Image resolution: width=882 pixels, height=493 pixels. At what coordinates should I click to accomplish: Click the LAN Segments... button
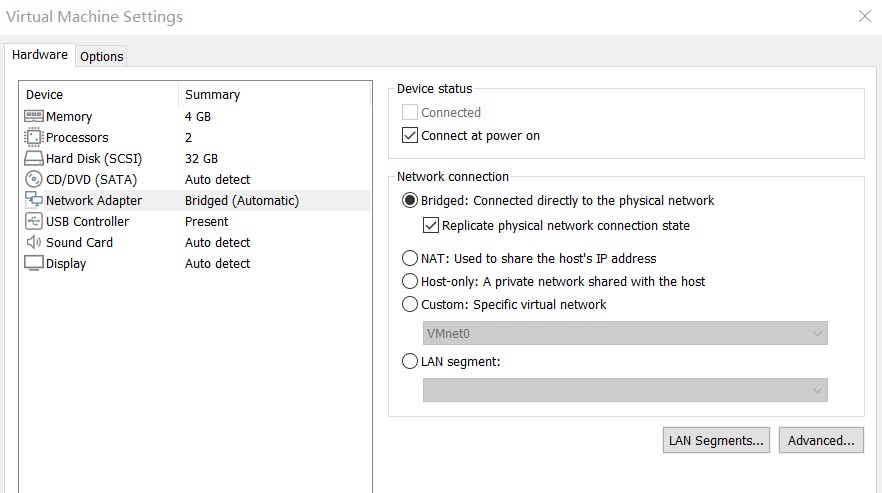click(717, 440)
